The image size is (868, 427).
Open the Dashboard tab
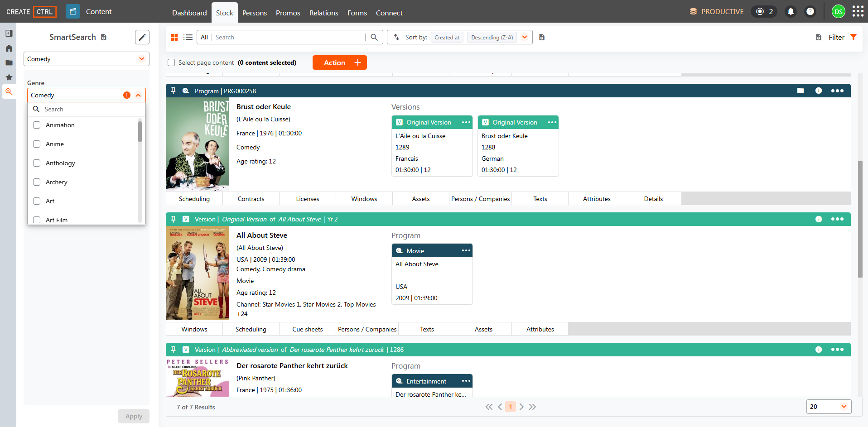189,13
